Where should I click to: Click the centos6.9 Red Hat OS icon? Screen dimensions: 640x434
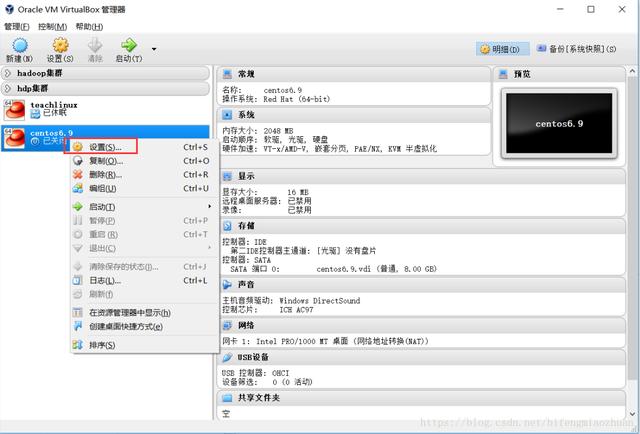14,138
